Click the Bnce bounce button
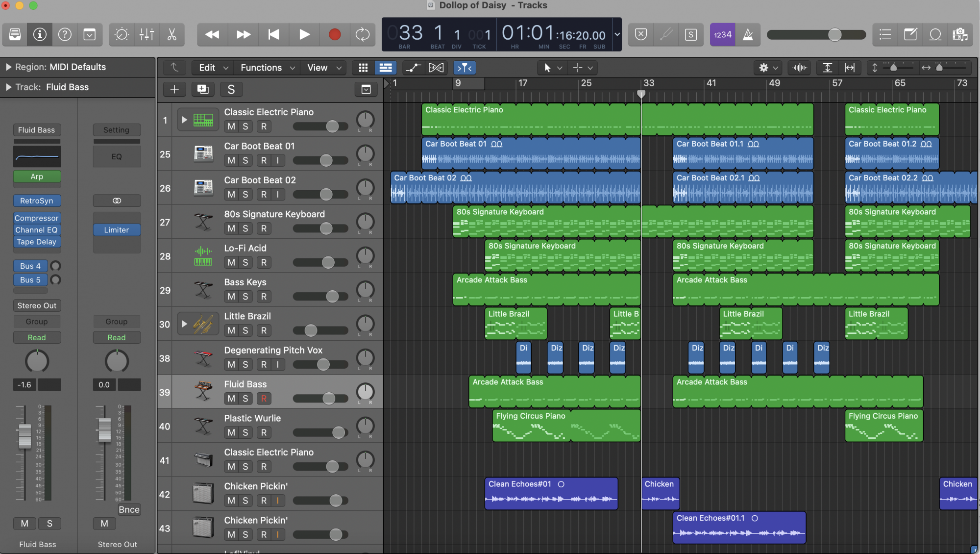980x554 pixels. 129,510
